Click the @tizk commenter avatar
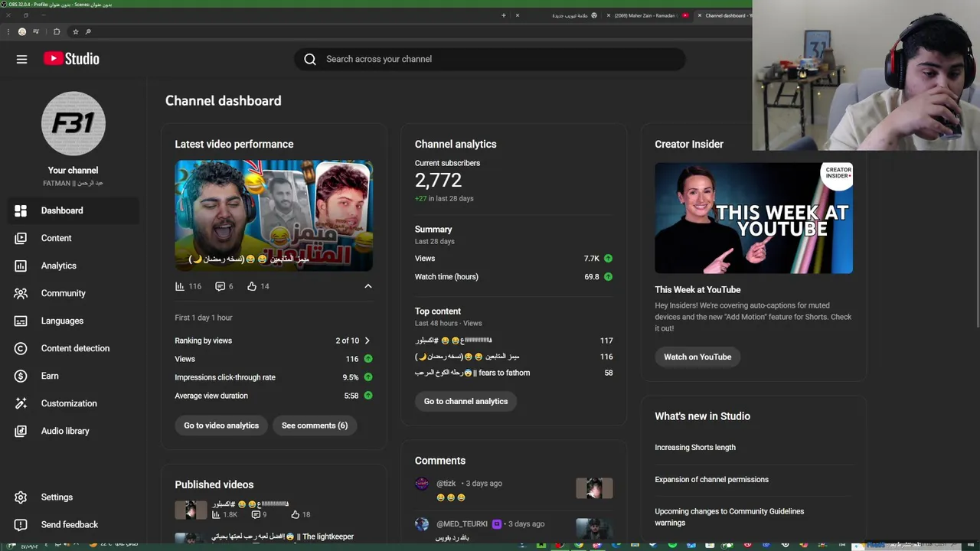The height and width of the screenshot is (551, 980). (422, 484)
